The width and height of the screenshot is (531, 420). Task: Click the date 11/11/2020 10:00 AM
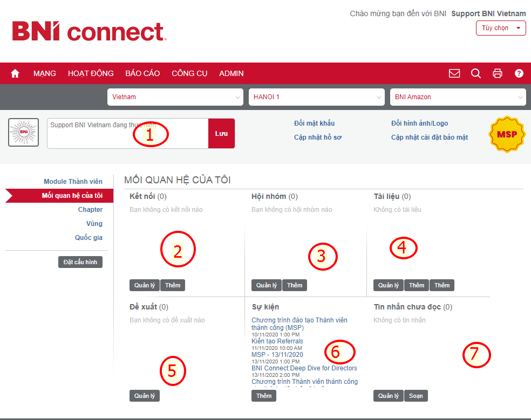tap(277, 348)
